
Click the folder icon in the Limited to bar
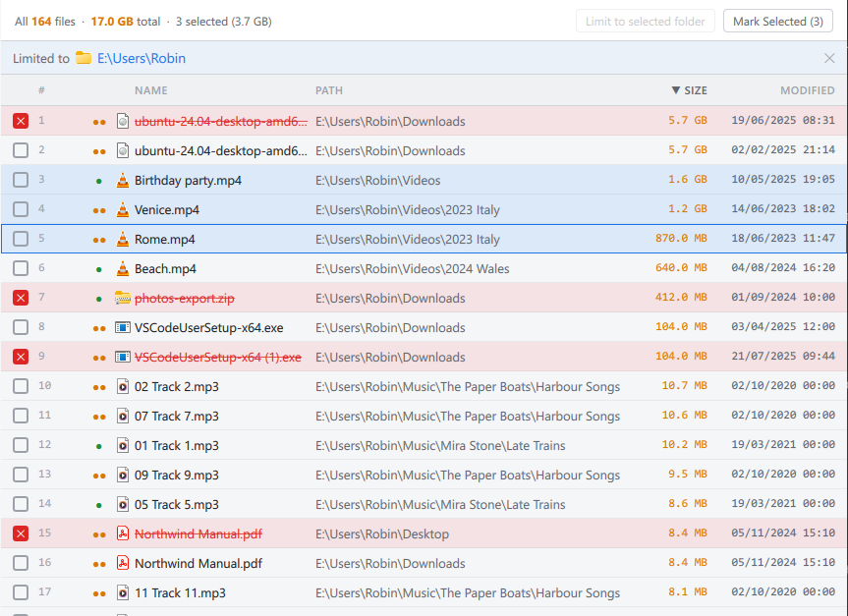tap(84, 57)
